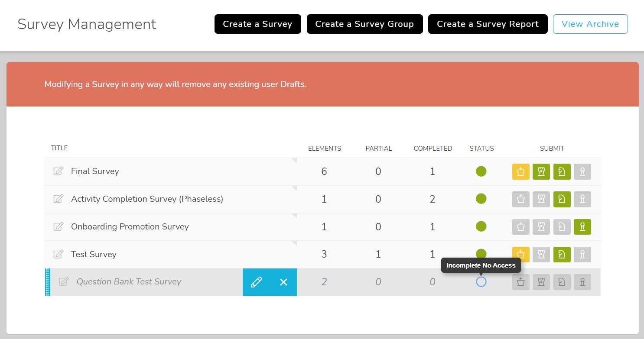Click king icon in Onboarding Promotion Survey row
The image size is (644, 339).
point(521,227)
